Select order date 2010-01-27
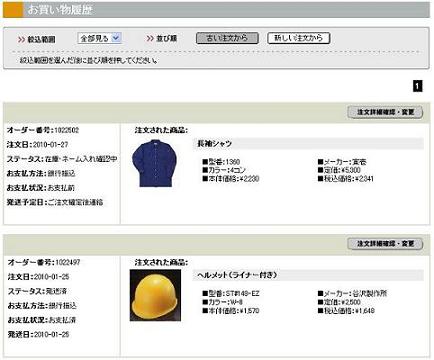The height and width of the screenshot is (360, 434). click(x=51, y=145)
